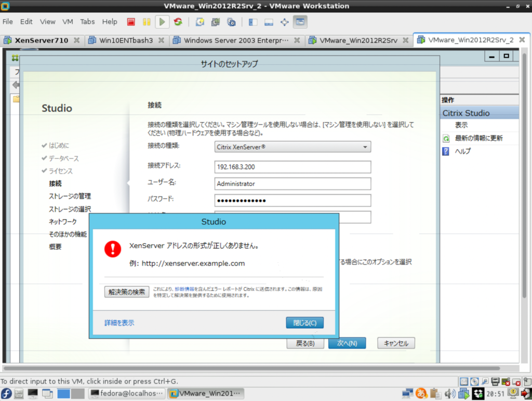This screenshot has height=401, width=532.
Task: Switch to Windows Server 2003 Enterprise tab
Action: click(236, 41)
